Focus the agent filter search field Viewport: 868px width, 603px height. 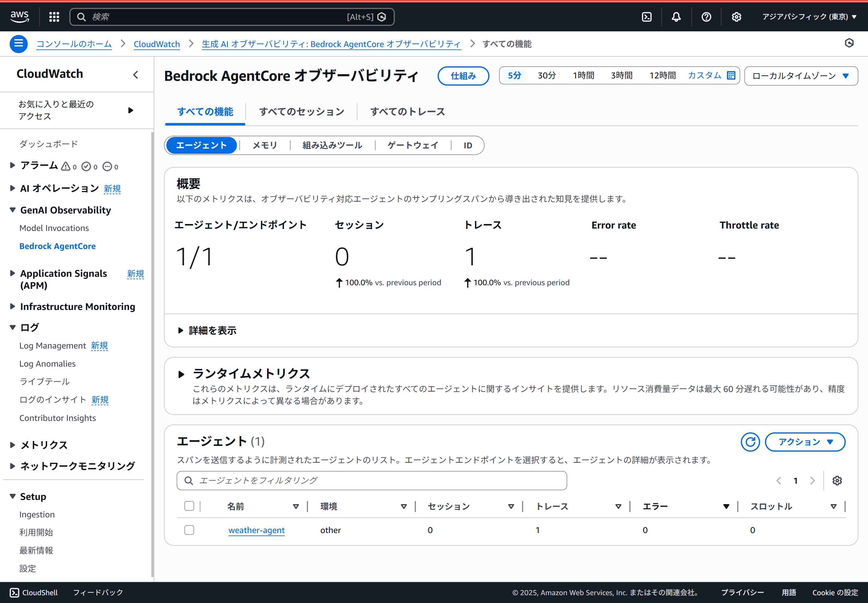coord(372,481)
